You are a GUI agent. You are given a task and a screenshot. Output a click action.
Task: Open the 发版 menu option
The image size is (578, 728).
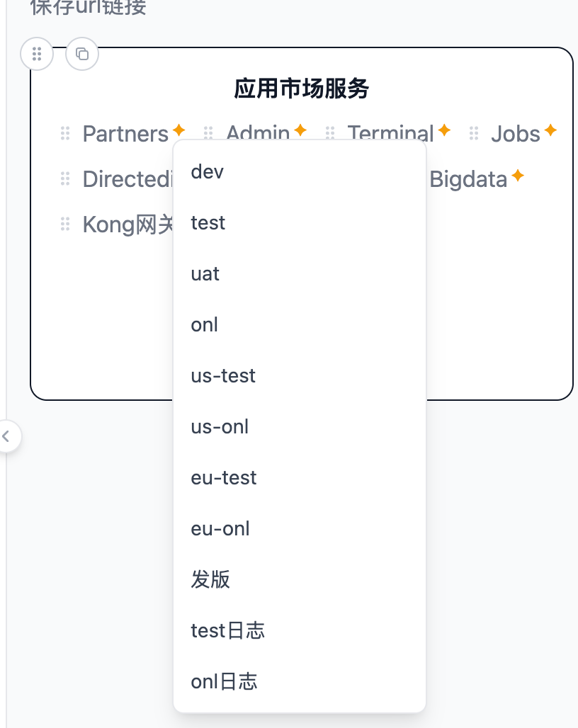tap(210, 580)
